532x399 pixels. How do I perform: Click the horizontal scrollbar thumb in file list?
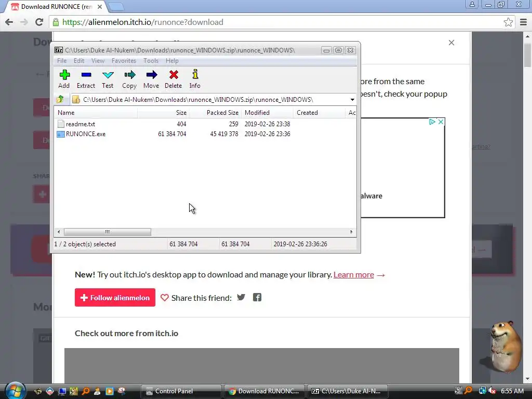tap(107, 232)
